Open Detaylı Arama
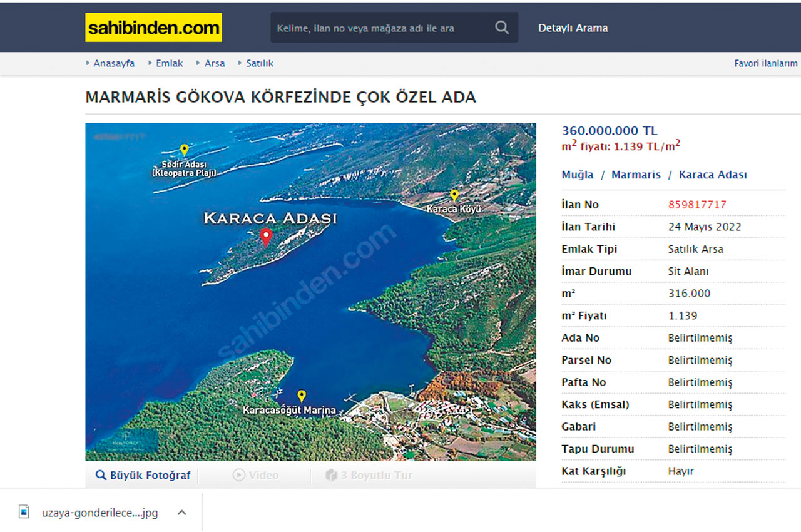This screenshot has width=801, height=532. pos(573,28)
